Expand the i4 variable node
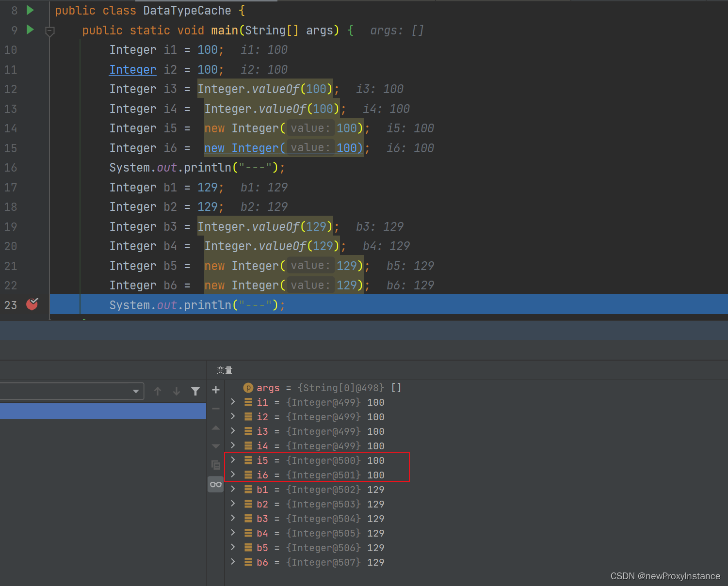Image resolution: width=728 pixels, height=586 pixels. click(x=233, y=445)
